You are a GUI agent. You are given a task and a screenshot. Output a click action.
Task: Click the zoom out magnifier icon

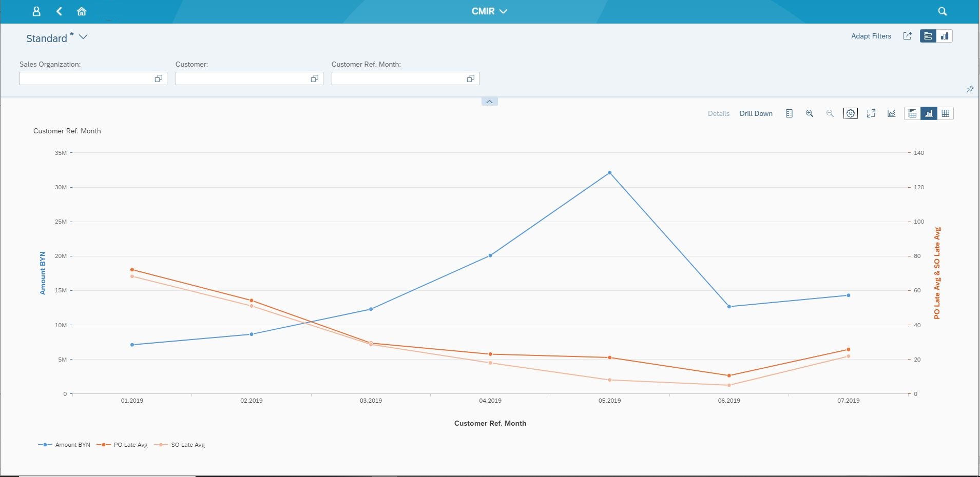pyautogui.click(x=830, y=113)
